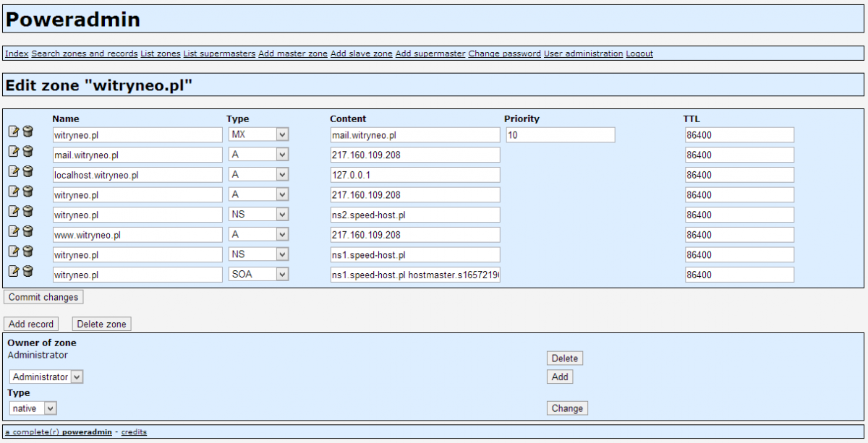Edit the SOA record row
Viewport: 868px width, 443px height.
[14, 271]
